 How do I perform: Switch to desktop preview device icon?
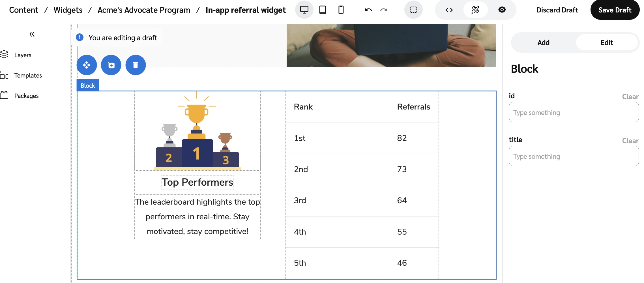[x=304, y=10]
